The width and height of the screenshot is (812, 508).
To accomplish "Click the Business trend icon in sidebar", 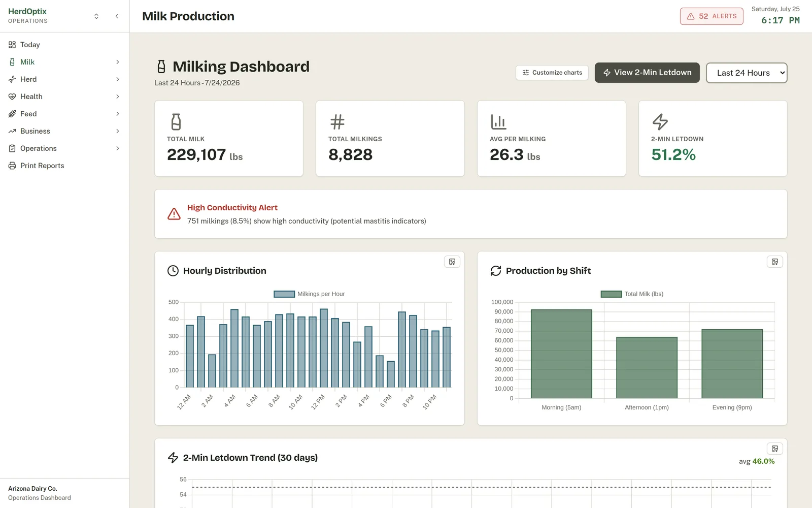I will coord(12,131).
